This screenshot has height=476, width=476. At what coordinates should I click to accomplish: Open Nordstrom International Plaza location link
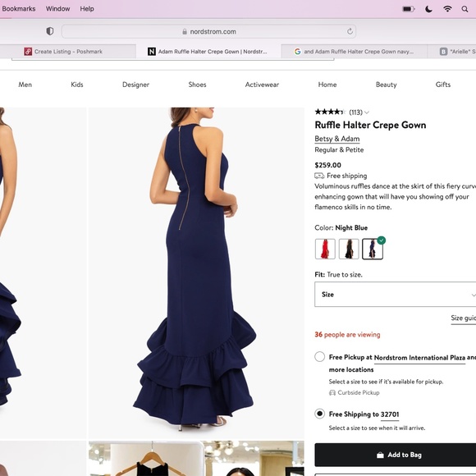point(419,358)
